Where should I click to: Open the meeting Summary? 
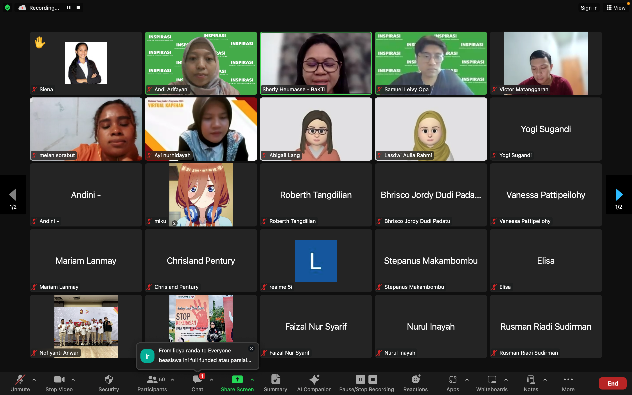pos(275,383)
